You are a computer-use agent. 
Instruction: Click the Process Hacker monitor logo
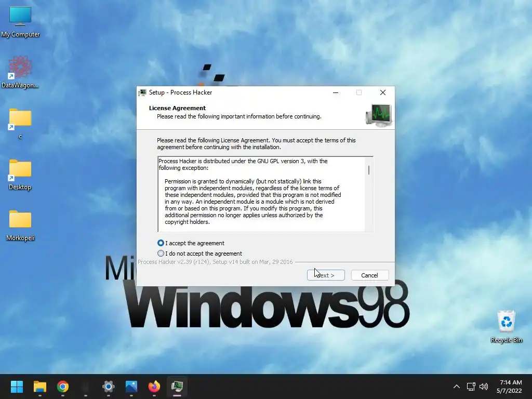pyautogui.click(x=379, y=115)
